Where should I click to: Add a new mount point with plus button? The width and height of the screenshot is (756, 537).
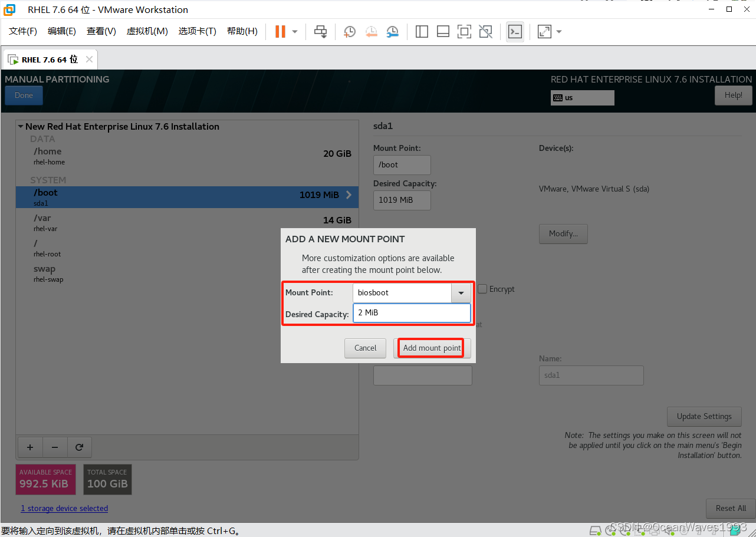click(x=30, y=447)
